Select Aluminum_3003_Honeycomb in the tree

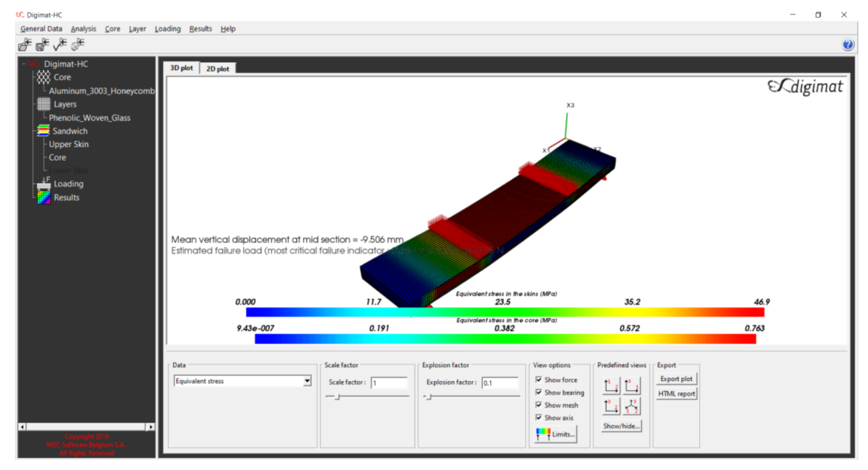(x=101, y=91)
